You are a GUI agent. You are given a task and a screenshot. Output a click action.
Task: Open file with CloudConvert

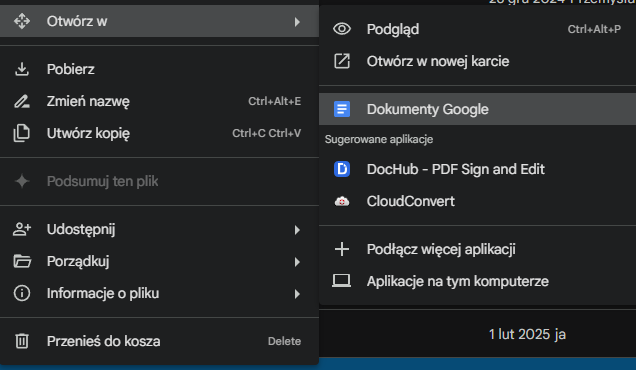477,201
